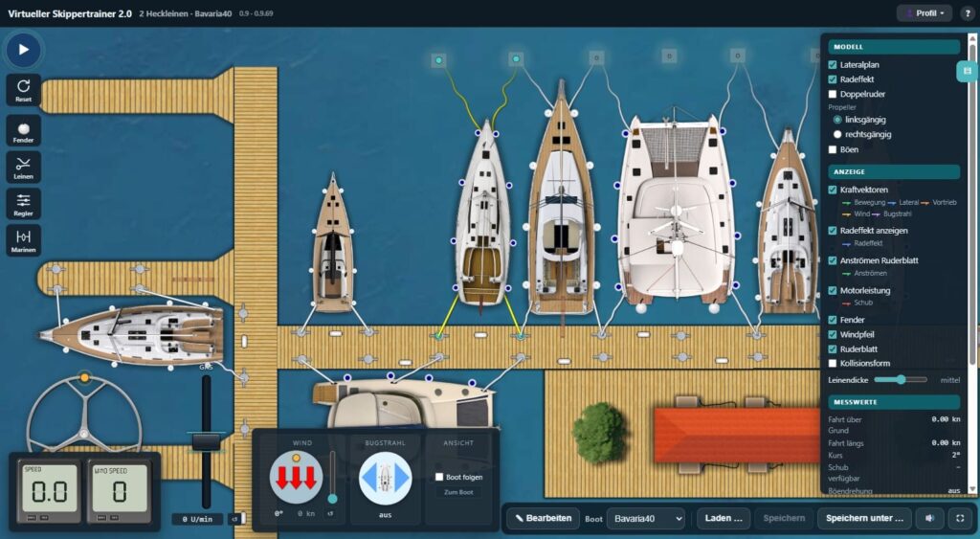
Task: Toggle the Lateralplan checkbox
Action: (833, 64)
